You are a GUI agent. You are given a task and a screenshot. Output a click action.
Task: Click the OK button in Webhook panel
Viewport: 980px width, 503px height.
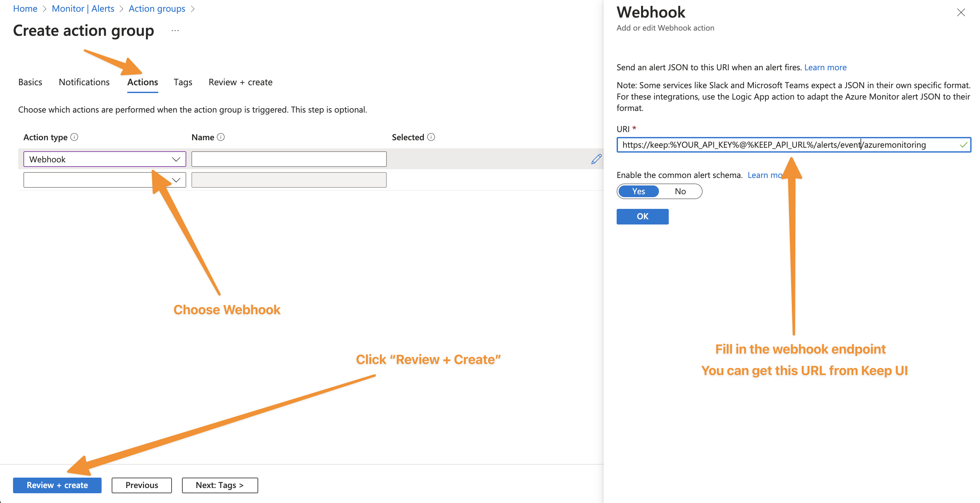643,216
